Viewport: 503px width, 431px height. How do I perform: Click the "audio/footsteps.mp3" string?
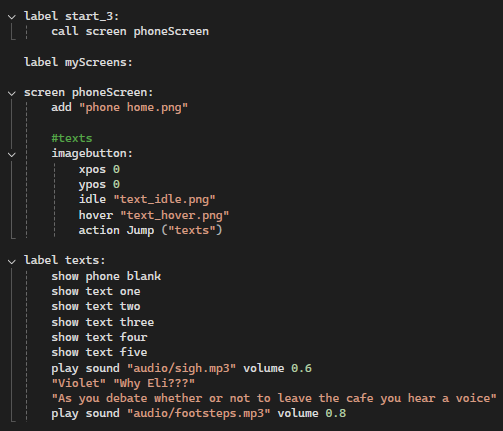coord(199,414)
